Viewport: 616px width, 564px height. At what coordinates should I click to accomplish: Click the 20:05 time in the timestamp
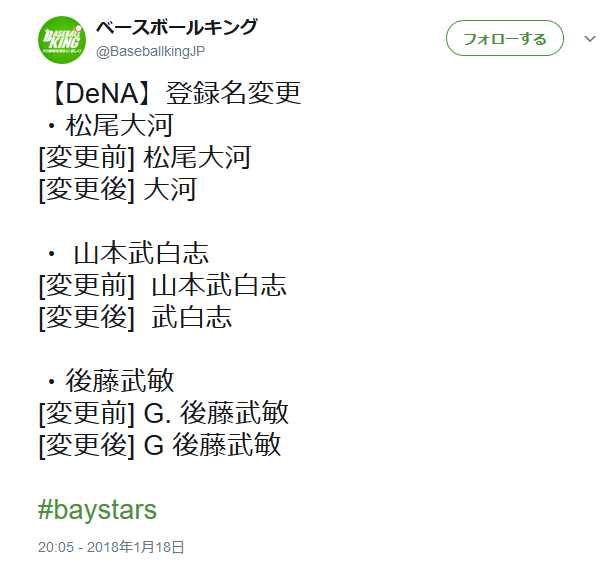pos(56,547)
